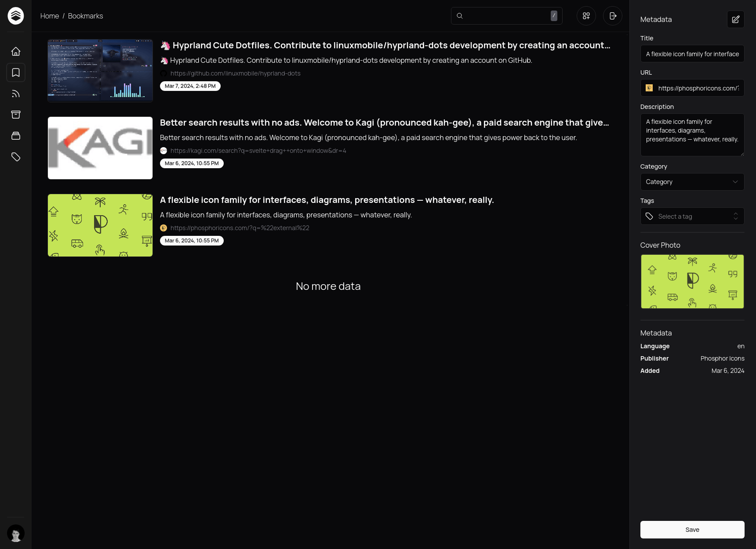Click Bookmarks in the breadcrumb trail
Image resolution: width=756 pixels, height=549 pixels.
tap(85, 16)
